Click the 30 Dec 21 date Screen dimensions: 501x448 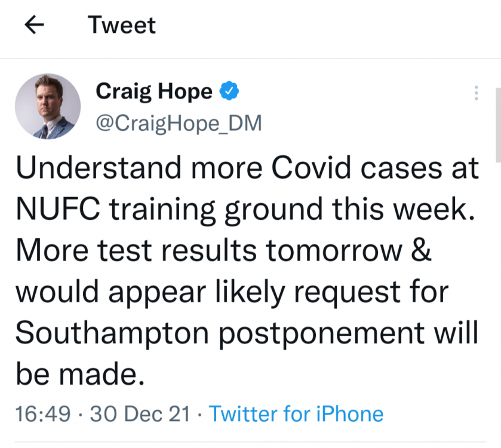140,413
